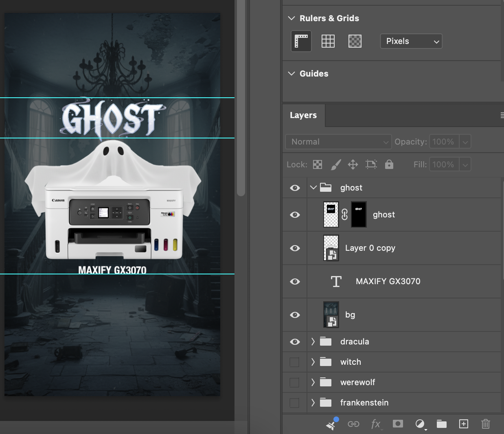The image size is (504, 434).
Task: Enable Lock transparent pixels
Action: point(318,164)
